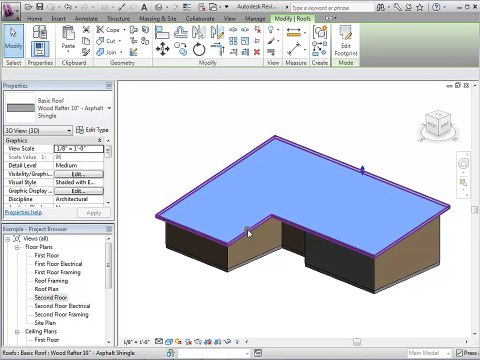Viewport: 480px width, 360px height.
Task: Select the Trim/Extend to Corner tool
Action: click(x=218, y=49)
